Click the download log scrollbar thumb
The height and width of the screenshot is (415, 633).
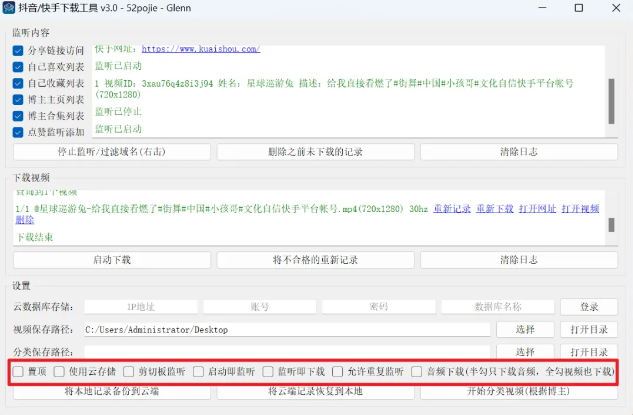coord(612,225)
